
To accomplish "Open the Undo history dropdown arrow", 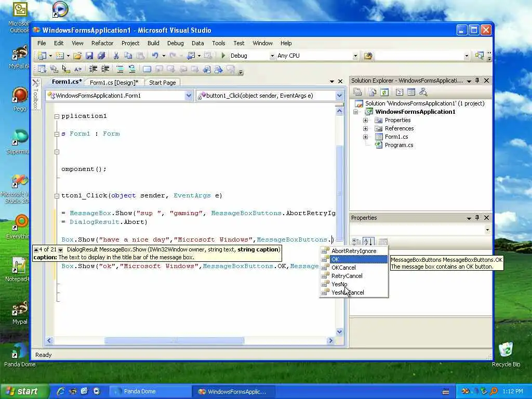I will tap(164, 56).
